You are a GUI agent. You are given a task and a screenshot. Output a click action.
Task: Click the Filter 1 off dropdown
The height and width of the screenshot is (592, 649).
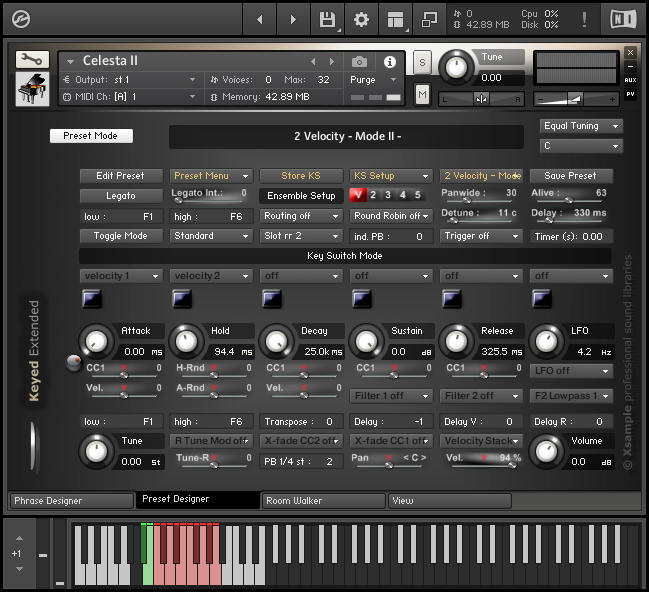click(x=391, y=396)
